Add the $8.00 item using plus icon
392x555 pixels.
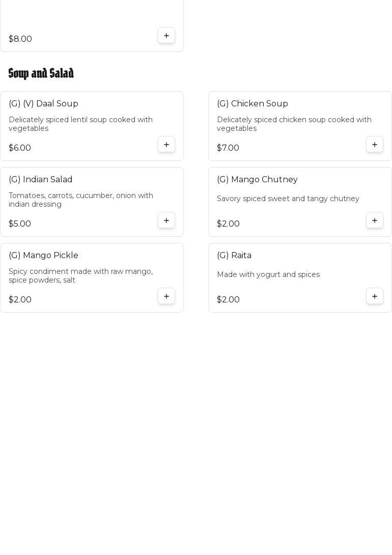coord(166,36)
